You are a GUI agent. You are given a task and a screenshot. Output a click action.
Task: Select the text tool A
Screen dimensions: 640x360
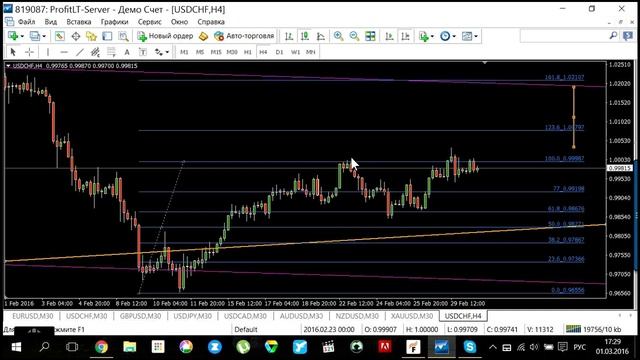point(127,52)
